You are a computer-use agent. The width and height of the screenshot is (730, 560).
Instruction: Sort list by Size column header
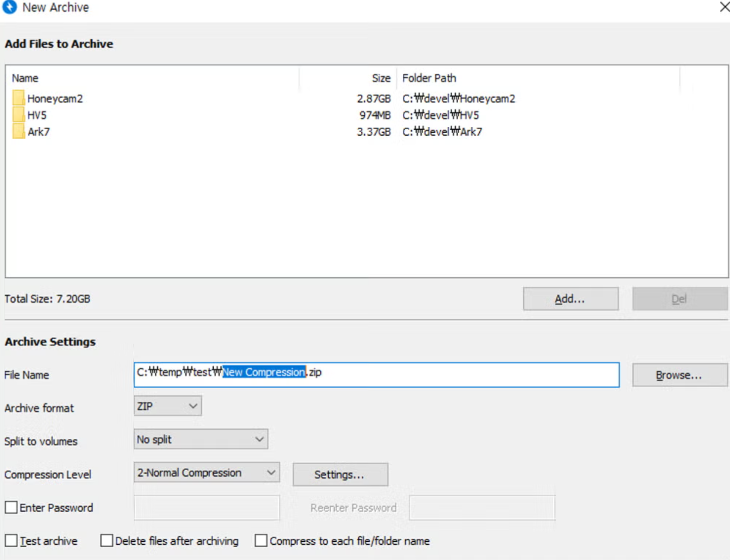381,78
